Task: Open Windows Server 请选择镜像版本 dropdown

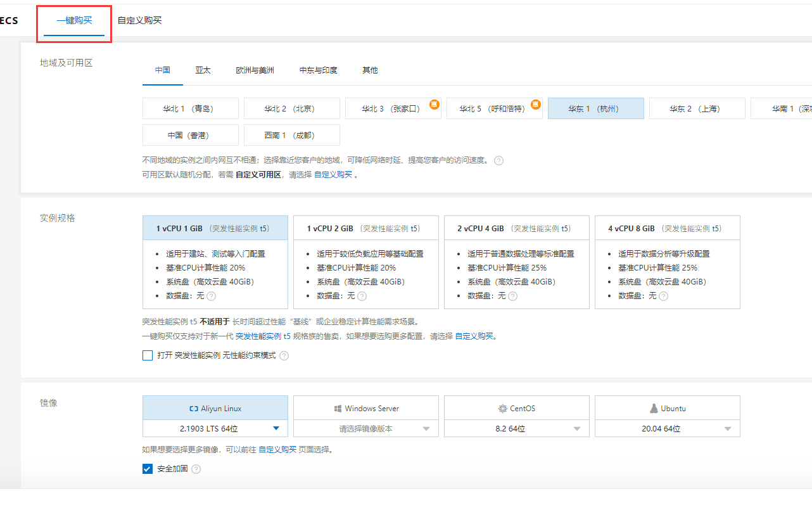Action: click(x=366, y=429)
